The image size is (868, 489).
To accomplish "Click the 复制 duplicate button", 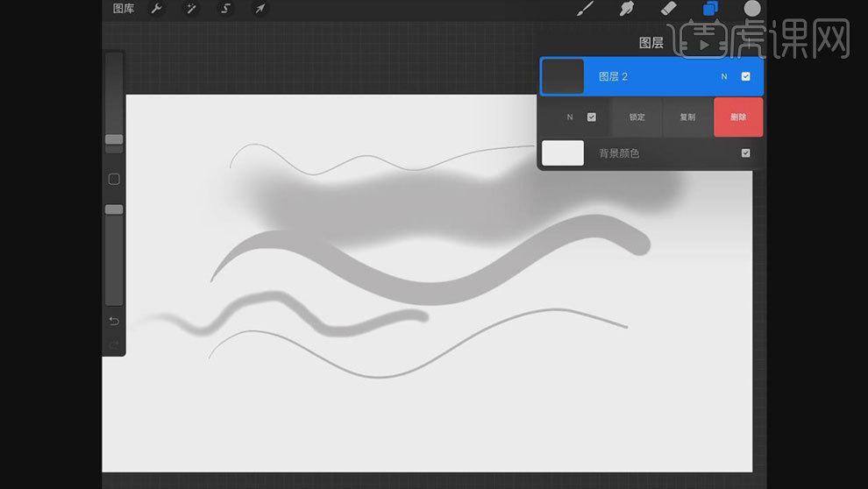I will [687, 117].
